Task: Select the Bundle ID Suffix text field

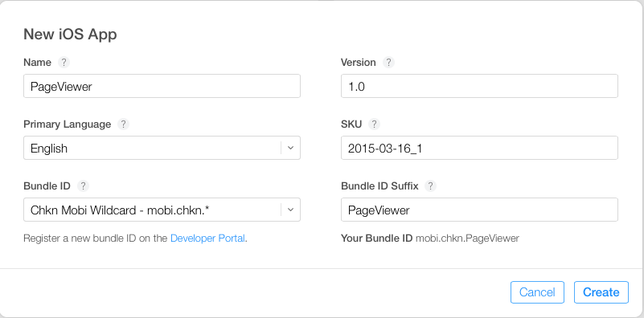Action: (479, 210)
